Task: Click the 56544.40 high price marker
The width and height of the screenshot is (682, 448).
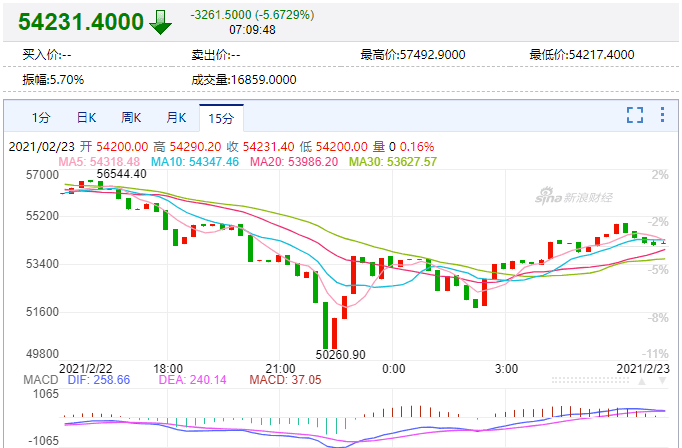Action: (x=121, y=174)
